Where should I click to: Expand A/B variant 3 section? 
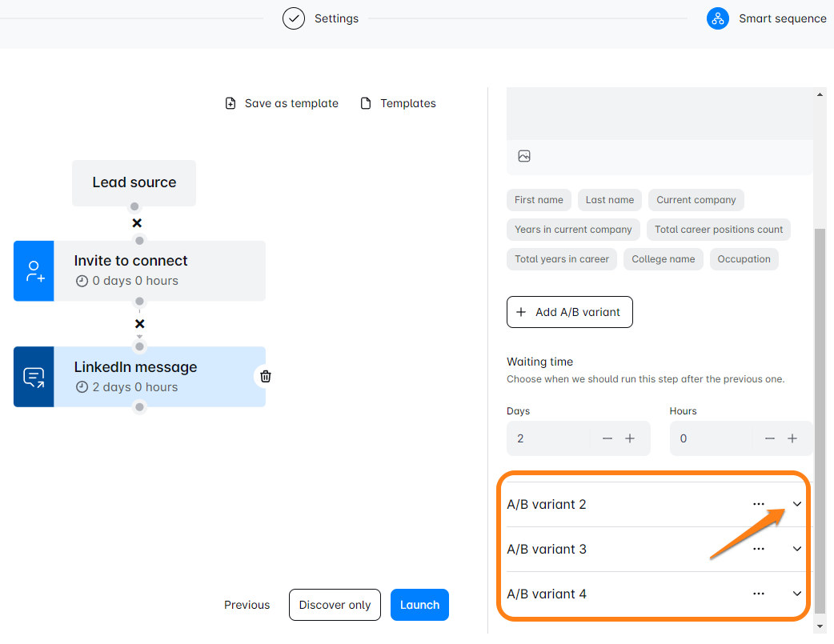[x=797, y=549]
